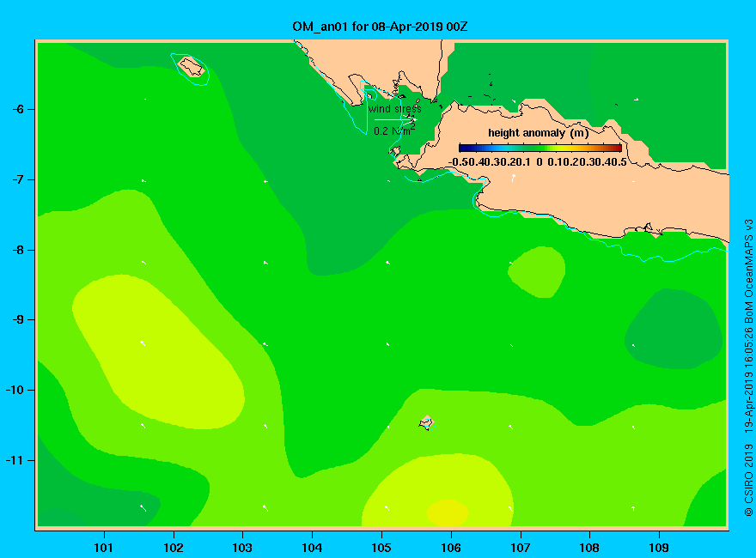This screenshot has height=558, width=756.
Task: Click the 'height anomaly (m)' legend label
Action: [x=538, y=133]
